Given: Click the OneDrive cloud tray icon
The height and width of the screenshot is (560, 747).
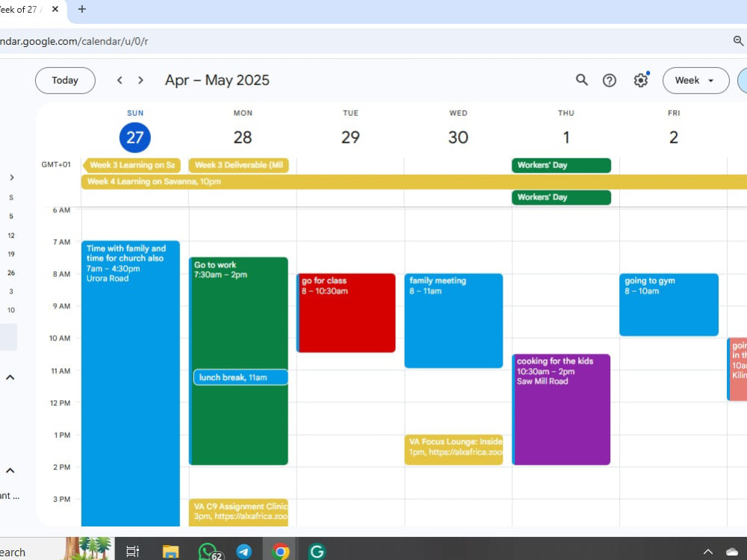Looking at the screenshot, I should point(732,552).
